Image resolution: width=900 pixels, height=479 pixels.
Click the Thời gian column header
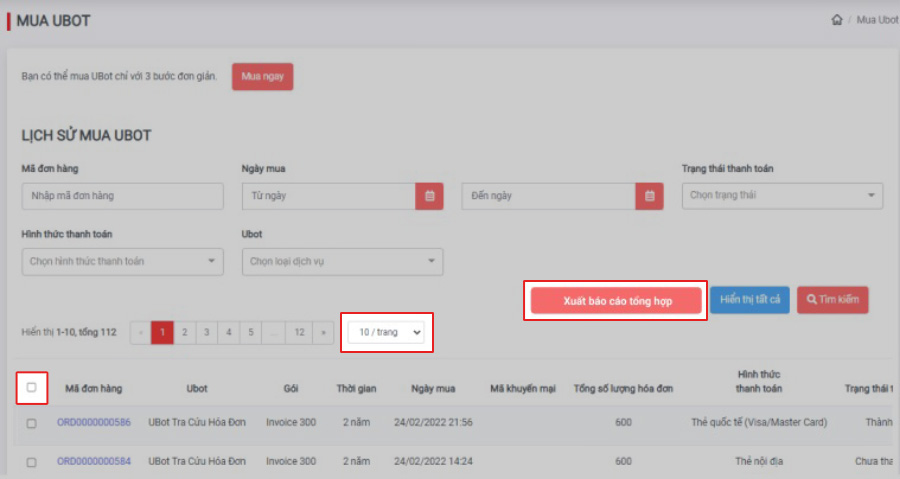(x=356, y=389)
